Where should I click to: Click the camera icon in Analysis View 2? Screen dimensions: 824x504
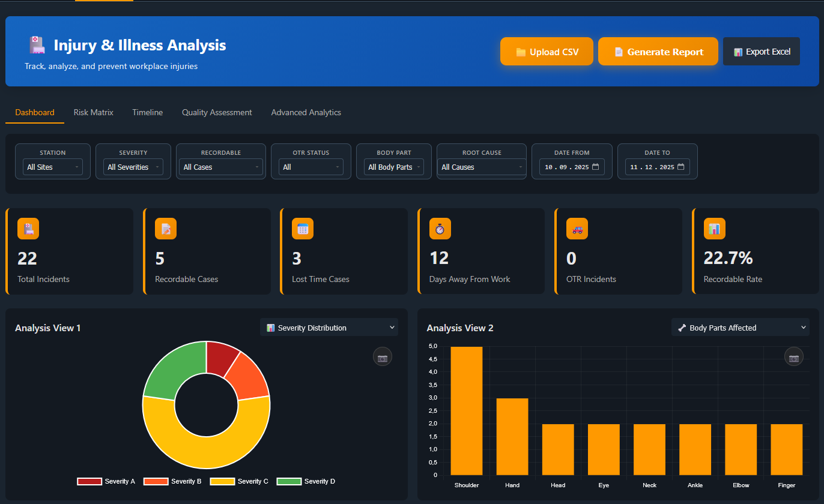coord(794,356)
